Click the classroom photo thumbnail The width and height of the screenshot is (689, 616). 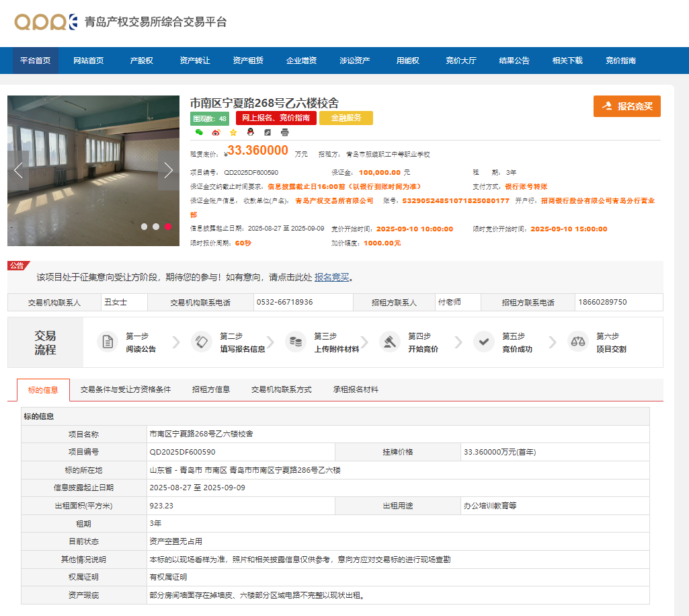tap(93, 171)
